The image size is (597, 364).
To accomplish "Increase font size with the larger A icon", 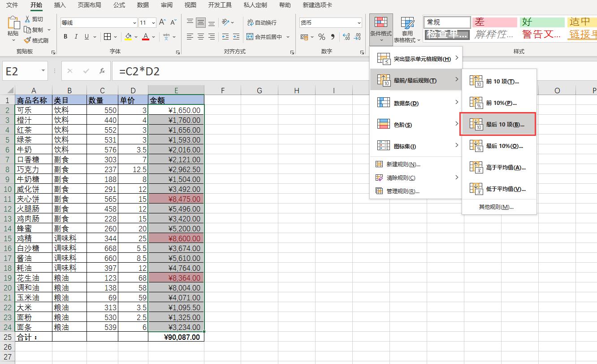I will pos(163,22).
